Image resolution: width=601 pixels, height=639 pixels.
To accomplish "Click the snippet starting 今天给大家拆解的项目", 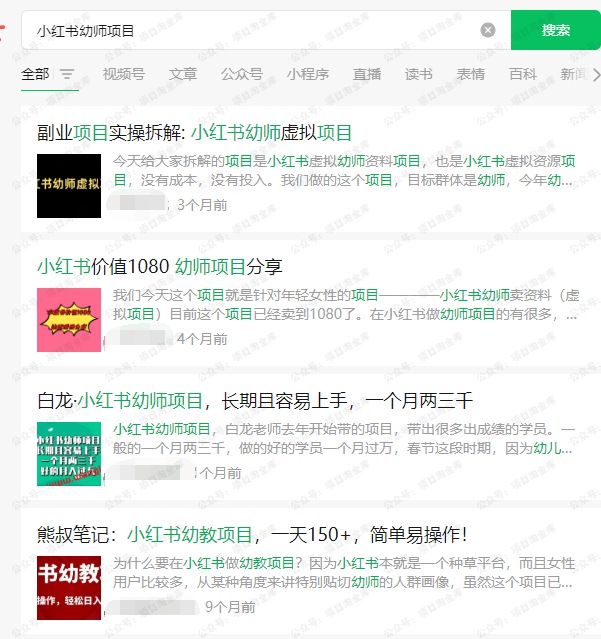I will 344,170.
